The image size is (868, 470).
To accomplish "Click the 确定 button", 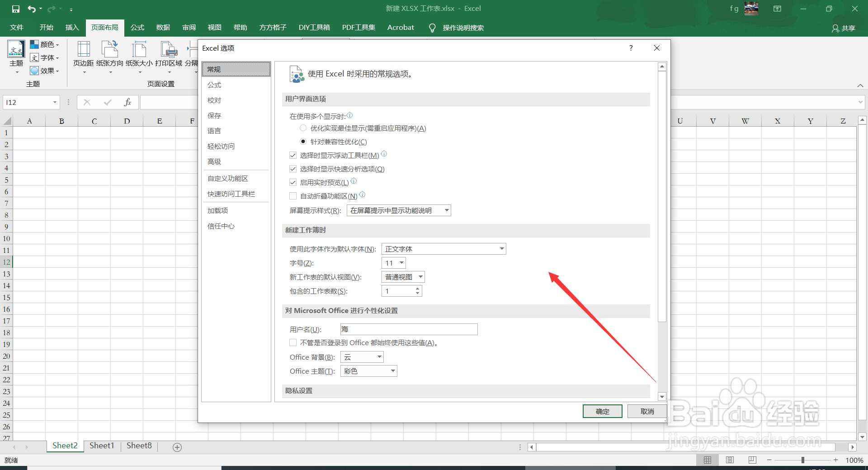I will tap(603, 411).
